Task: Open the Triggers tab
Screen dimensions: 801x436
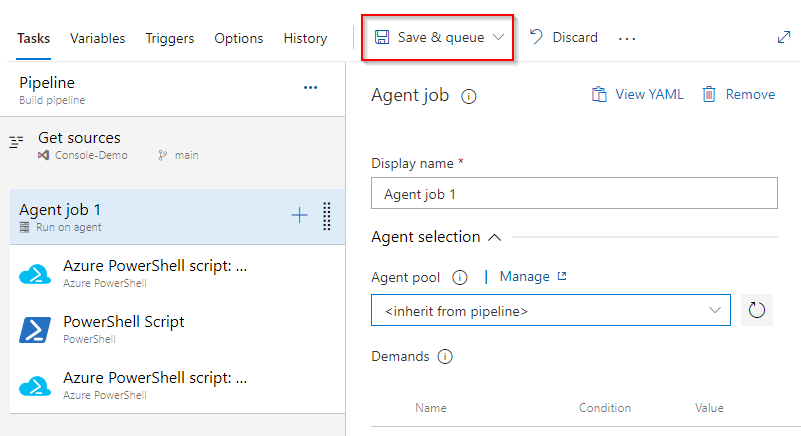Action: click(x=170, y=38)
